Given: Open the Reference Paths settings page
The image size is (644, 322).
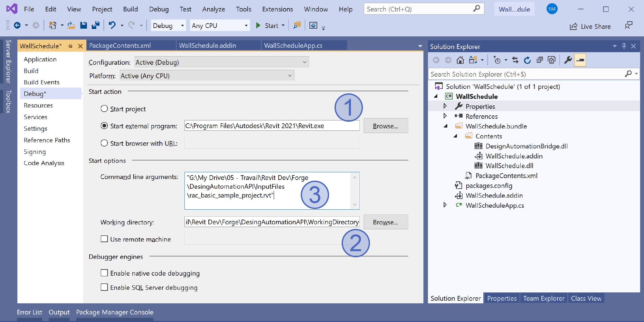Looking at the screenshot, I should (x=47, y=140).
